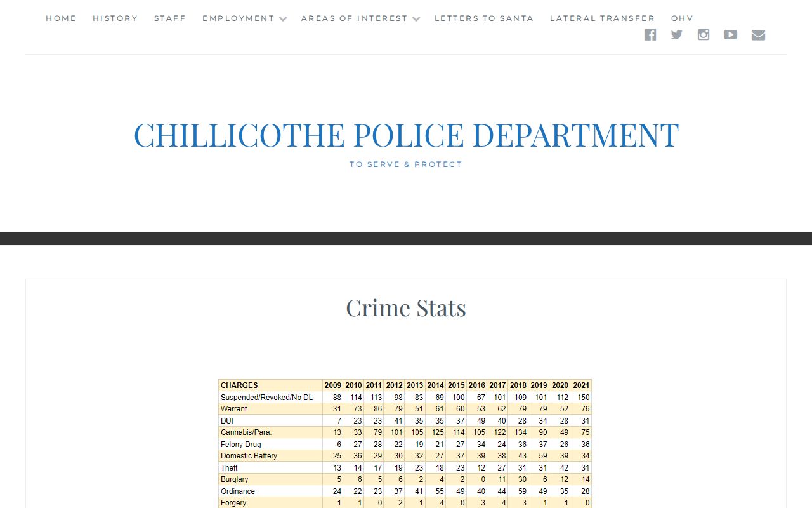Open the Lateral Transfer page

tap(602, 18)
